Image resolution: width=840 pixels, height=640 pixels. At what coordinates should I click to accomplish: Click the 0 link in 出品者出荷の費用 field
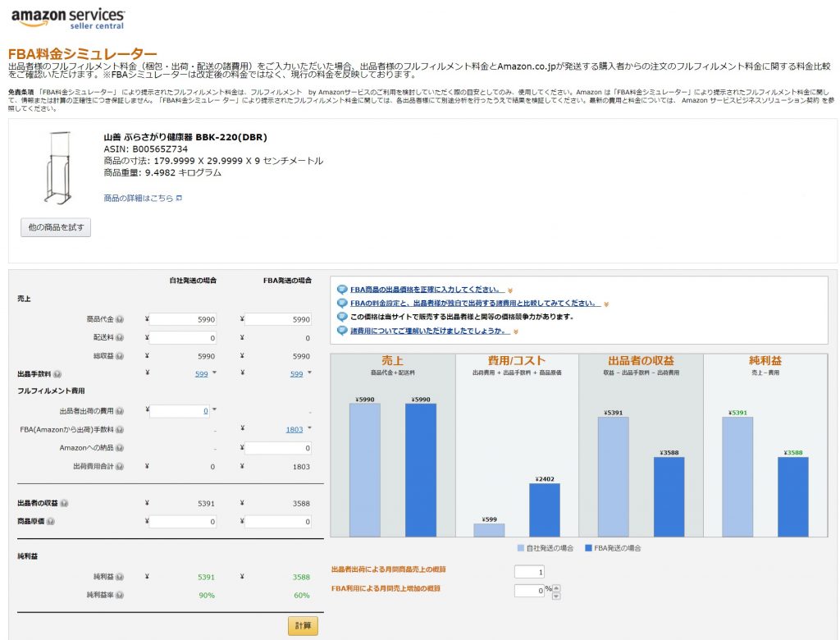click(x=206, y=411)
